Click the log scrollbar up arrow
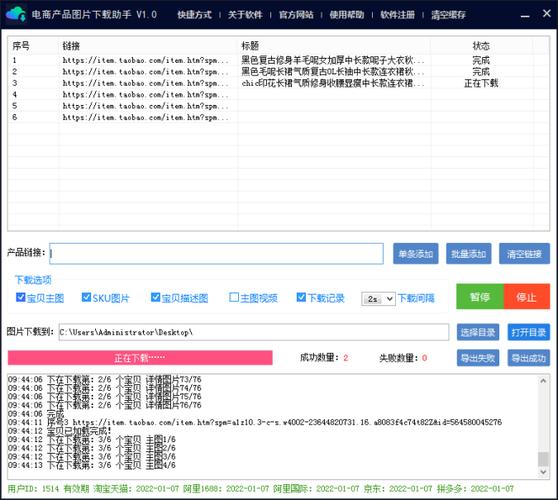This screenshot has height=500, width=558. tap(543, 381)
